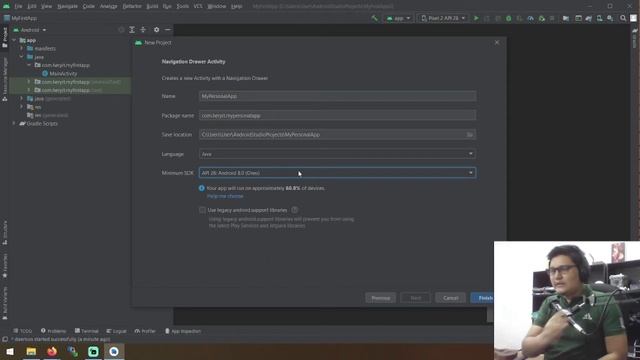Open the Profile app icon in the toolbar

point(531,18)
